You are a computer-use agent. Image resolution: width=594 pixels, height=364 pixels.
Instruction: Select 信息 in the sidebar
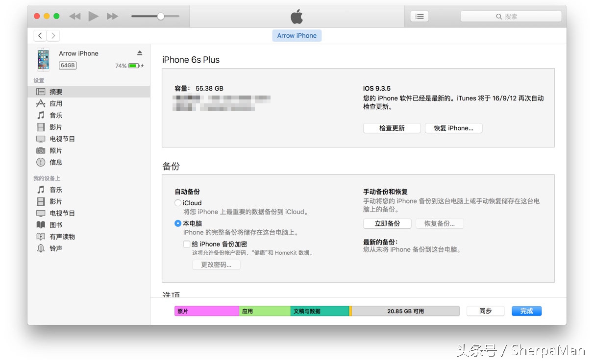[x=55, y=162]
